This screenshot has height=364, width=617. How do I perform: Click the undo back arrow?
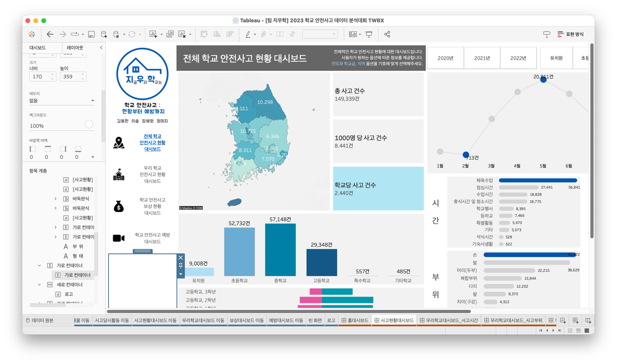[50, 34]
